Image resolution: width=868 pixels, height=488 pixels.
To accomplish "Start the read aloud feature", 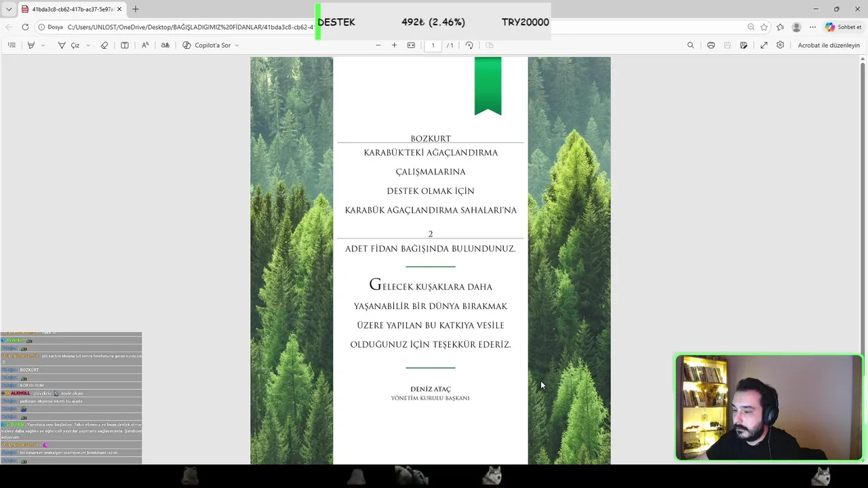I will (145, 45).
